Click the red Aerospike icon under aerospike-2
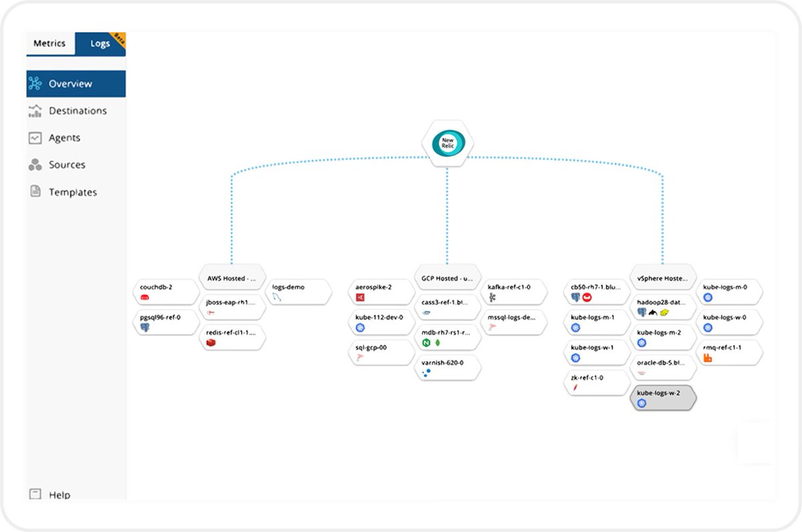This screenshot has height=532, width=802. (x=360, y=297)
